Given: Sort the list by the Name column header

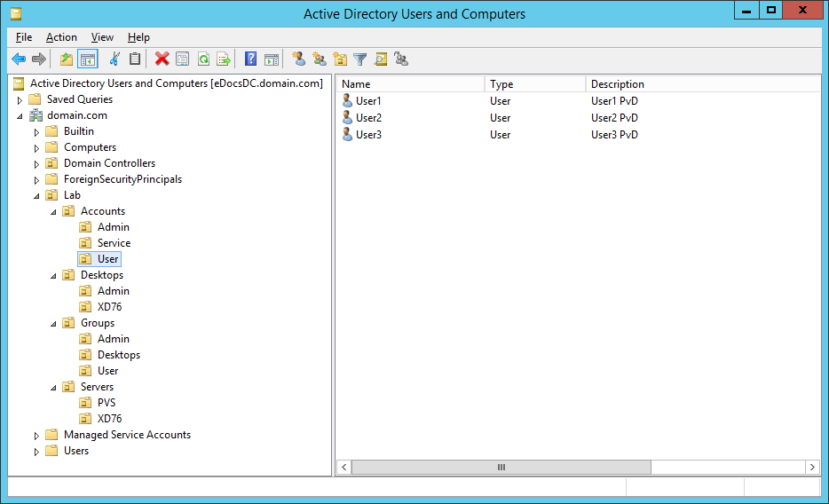Looking at the screenshot, I should click(x=410, y=84).
